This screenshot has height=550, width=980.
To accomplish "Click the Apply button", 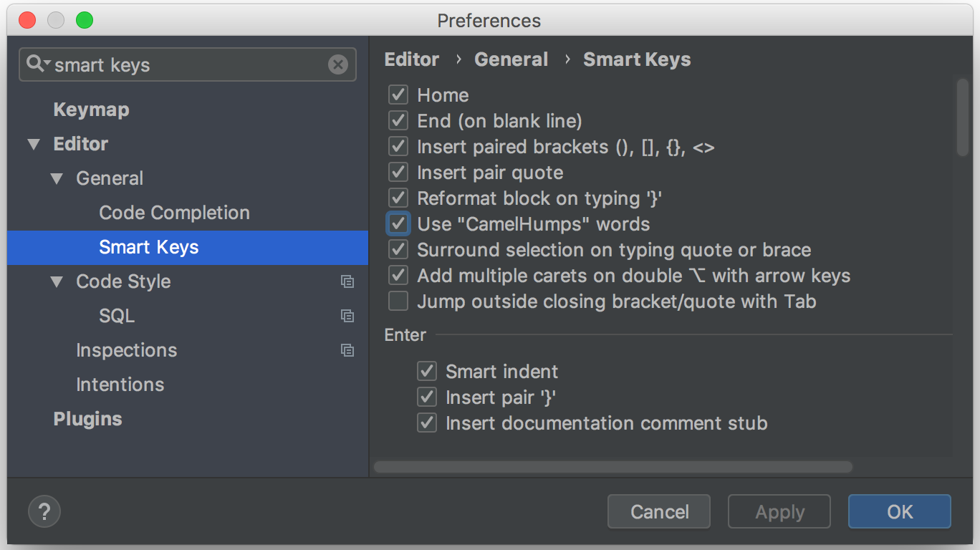I will (779, 511).
